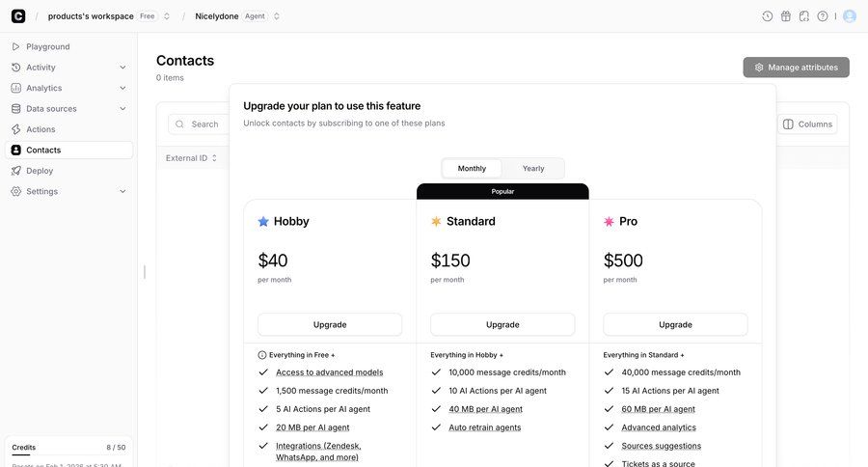Click 20 MB per AI agent link
Screen dimensions: 868x467
tap(312, 427)
